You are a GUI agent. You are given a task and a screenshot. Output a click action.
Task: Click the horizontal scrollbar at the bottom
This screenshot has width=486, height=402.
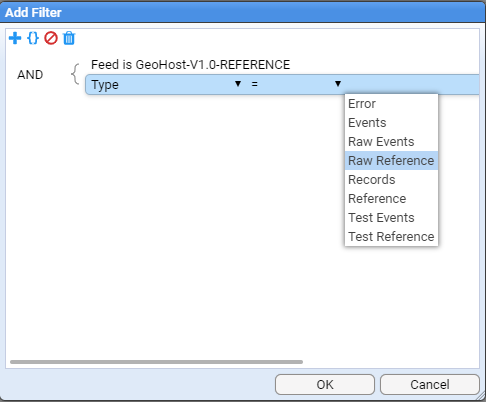click(156, 362)
